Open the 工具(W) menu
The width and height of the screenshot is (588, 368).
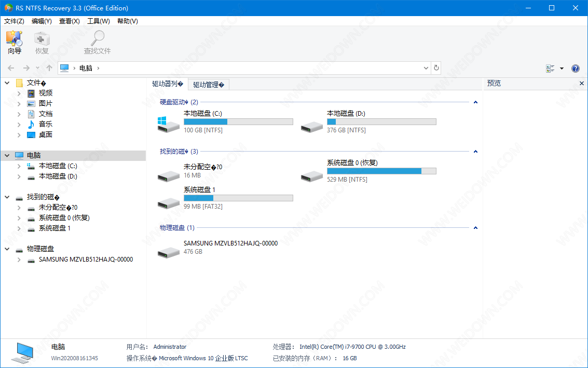[99, 21]
